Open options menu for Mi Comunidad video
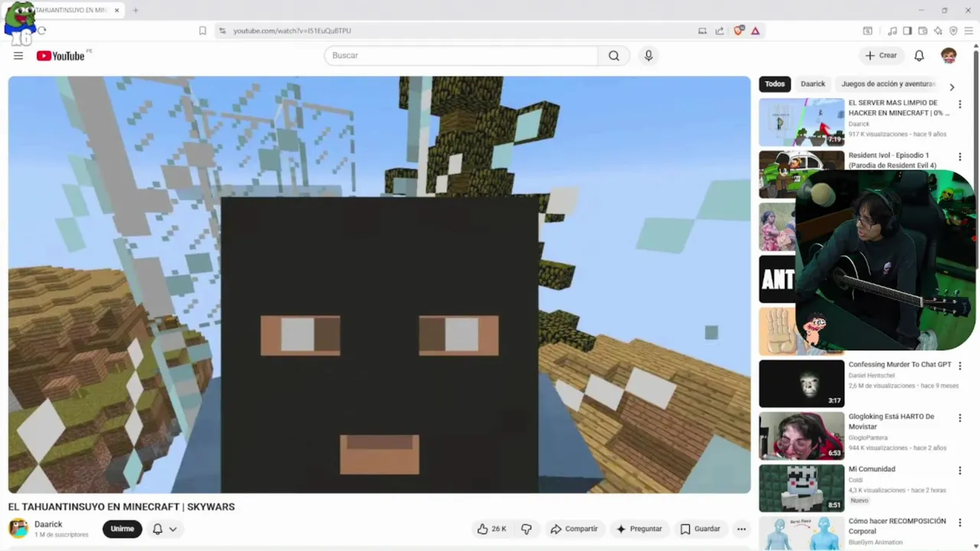The width and height of the screenshot is (980, 551). [959, 471]
